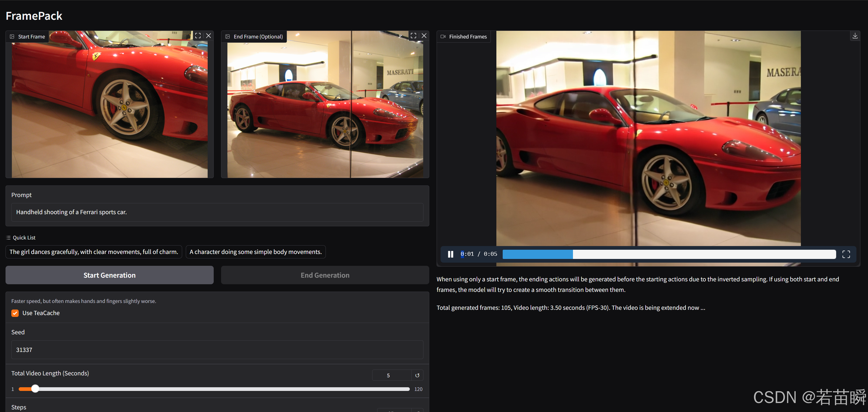This screenshot has width=868, height=412.
Task: Click the Prompt text field
Action: 217,212
